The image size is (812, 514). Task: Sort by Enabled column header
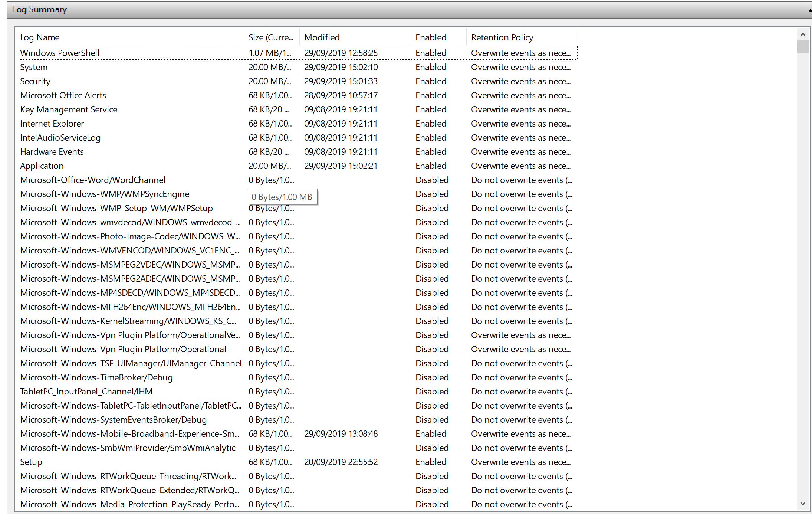pyautogui.click(x=431, y=37)
